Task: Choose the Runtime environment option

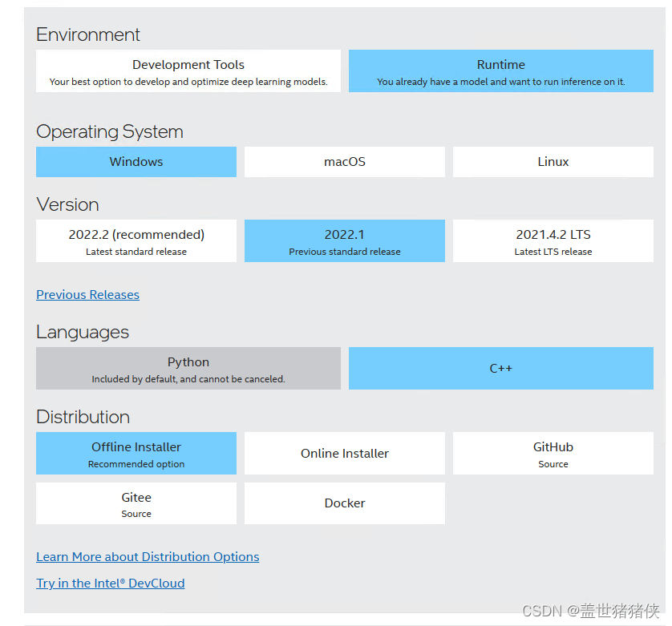Action: tap(500, 71)
